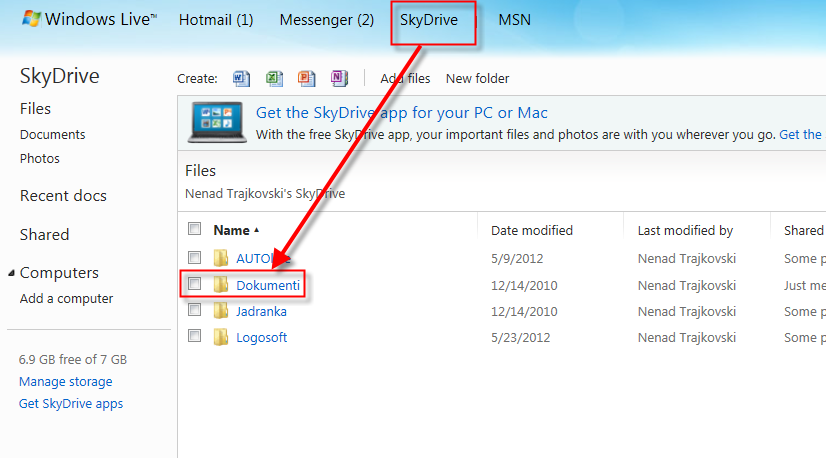This screenshot has width=826, height=458.
Task: Open the Hotmail tab
Action: point(216,20)
